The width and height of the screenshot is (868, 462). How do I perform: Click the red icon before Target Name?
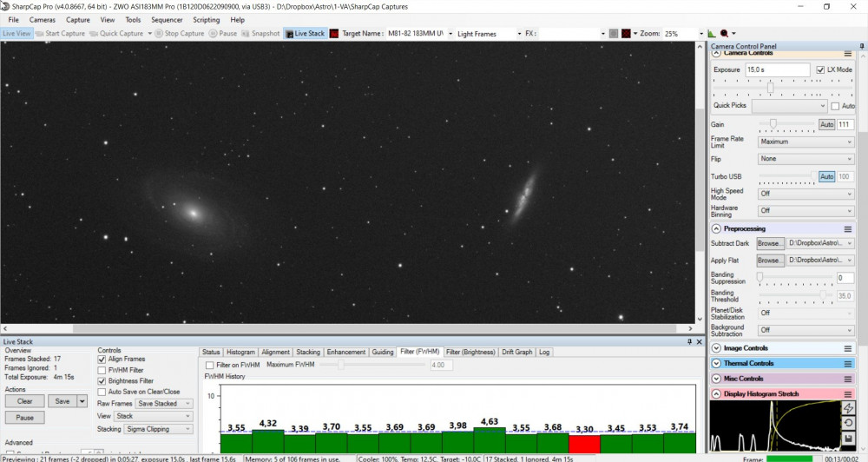coord(334,33)
